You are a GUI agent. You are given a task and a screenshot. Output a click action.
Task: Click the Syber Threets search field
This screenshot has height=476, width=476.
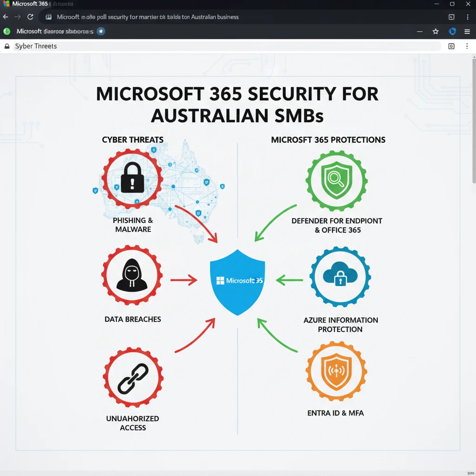click(x=227, y=46)
